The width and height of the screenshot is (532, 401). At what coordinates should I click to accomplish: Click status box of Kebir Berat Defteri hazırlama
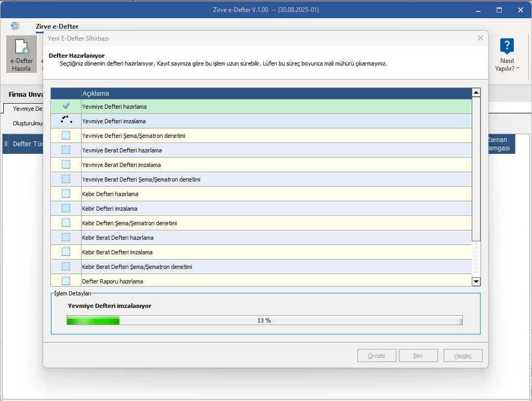(66, 238)
